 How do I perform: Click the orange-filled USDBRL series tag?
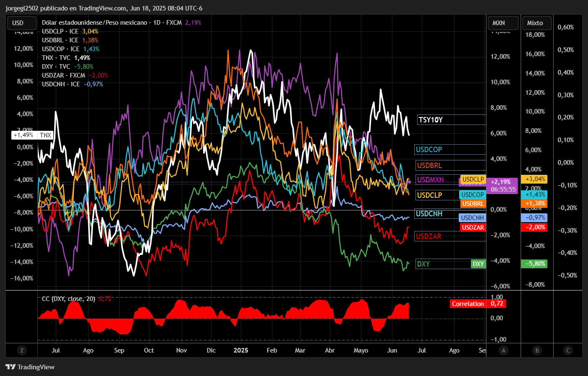473,204
